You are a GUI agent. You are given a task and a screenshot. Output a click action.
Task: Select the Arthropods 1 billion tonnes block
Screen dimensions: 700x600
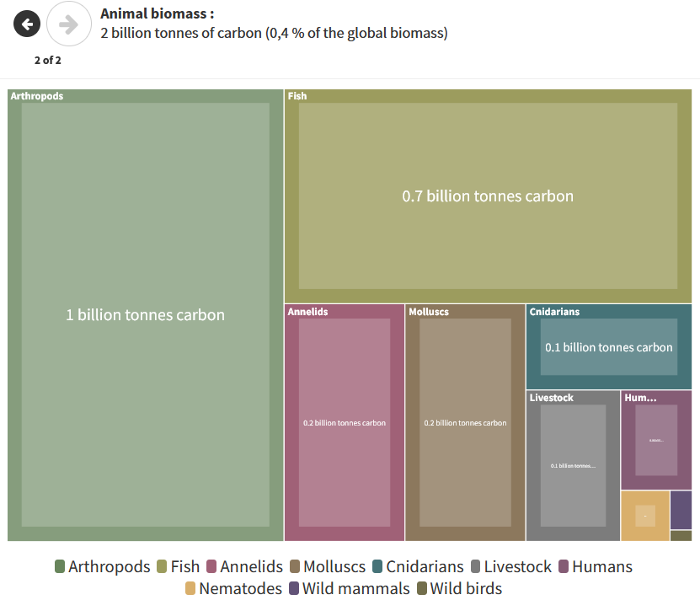click(x=145, y=315)
